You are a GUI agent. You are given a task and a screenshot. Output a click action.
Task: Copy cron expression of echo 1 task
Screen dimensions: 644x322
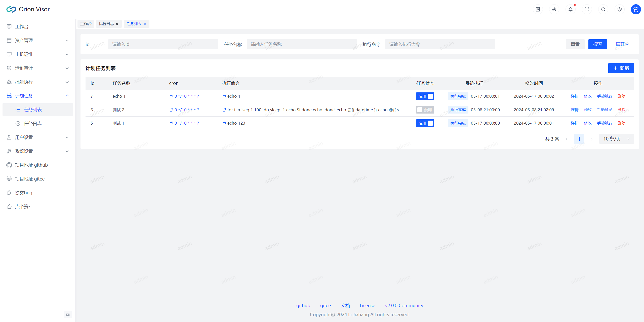(x=171, y=96)
